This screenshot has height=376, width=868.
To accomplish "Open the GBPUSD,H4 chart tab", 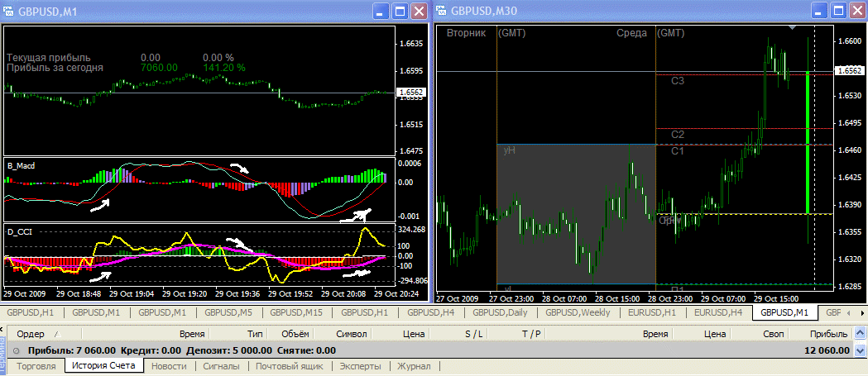I will click(430, 312).
